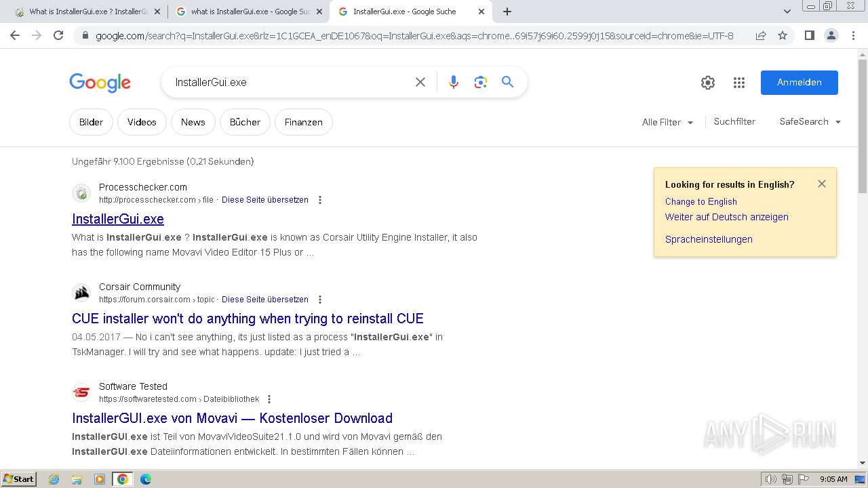Search by image with Google Lens
Screen dimensions: 868x488
[481, 82]
